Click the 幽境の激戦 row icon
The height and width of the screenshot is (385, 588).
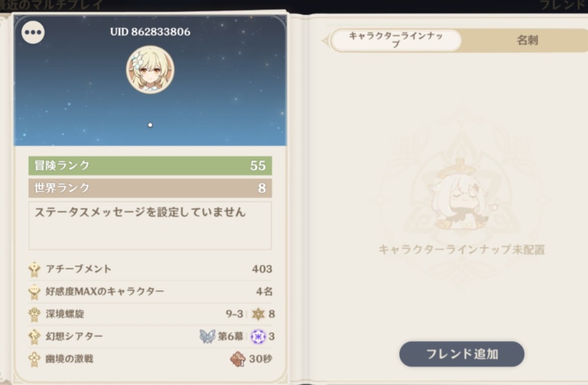coord(35,359)
